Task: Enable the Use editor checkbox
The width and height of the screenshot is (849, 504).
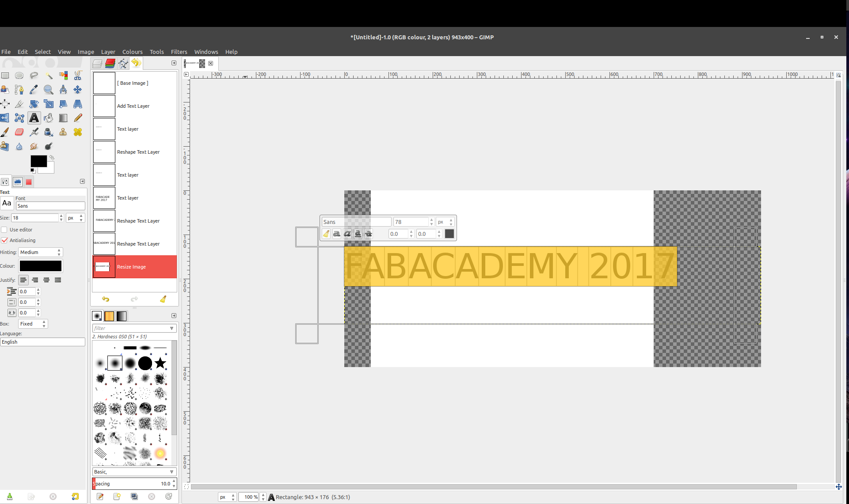Action: click(x=4, y=230)
